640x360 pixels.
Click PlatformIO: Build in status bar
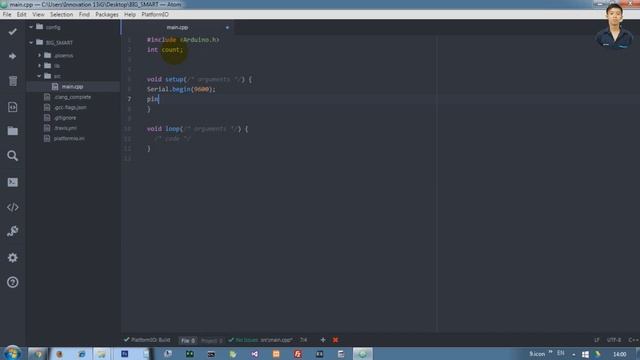[x=147, y=340]
